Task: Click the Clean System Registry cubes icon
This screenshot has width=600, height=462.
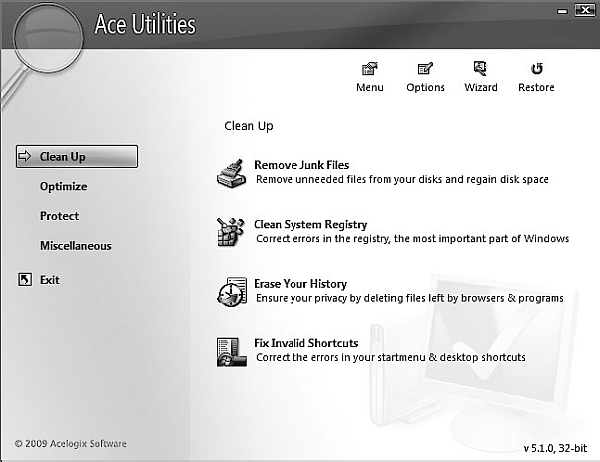Action: tap(232, 233)
